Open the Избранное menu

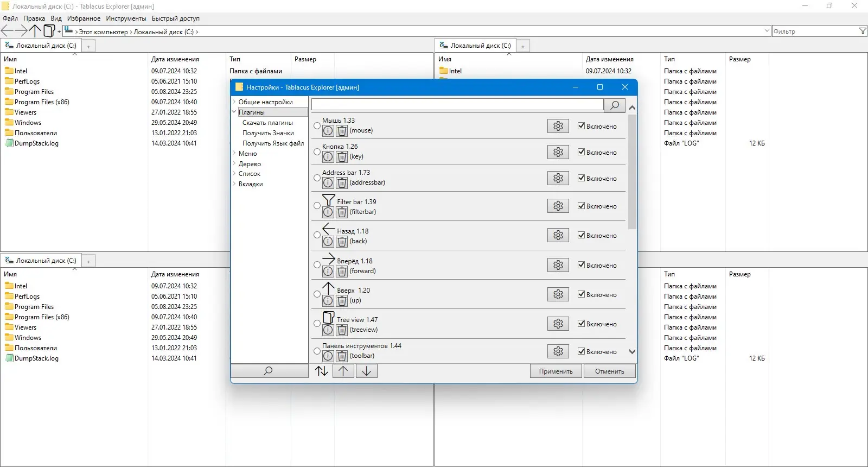click(x=84, y=18)
